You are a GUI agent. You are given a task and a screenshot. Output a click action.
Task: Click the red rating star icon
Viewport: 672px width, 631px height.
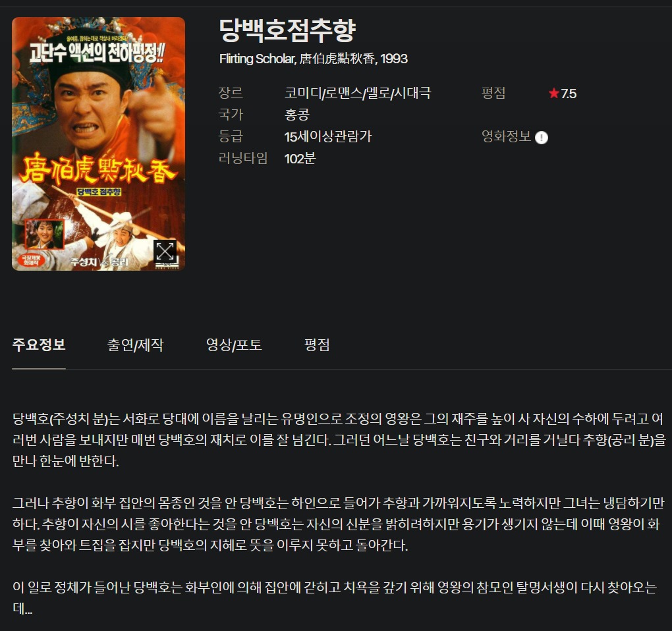click(553, 93)
